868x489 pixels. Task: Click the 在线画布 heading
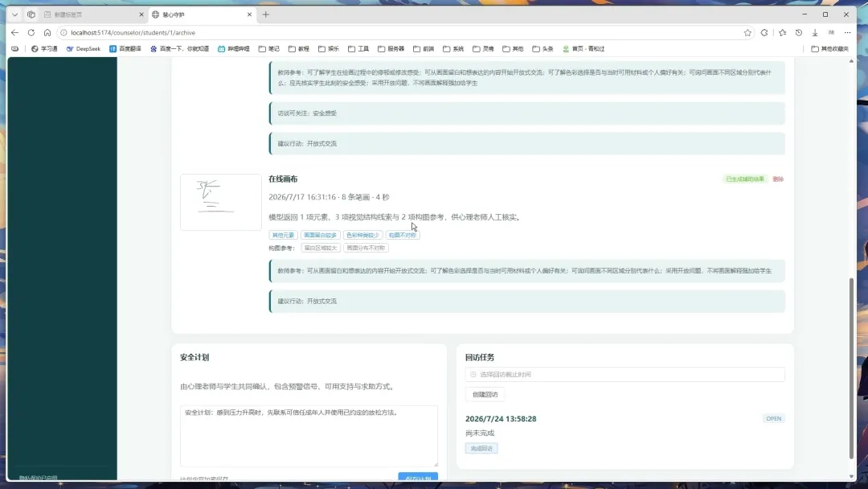click(x=283, y=179)
